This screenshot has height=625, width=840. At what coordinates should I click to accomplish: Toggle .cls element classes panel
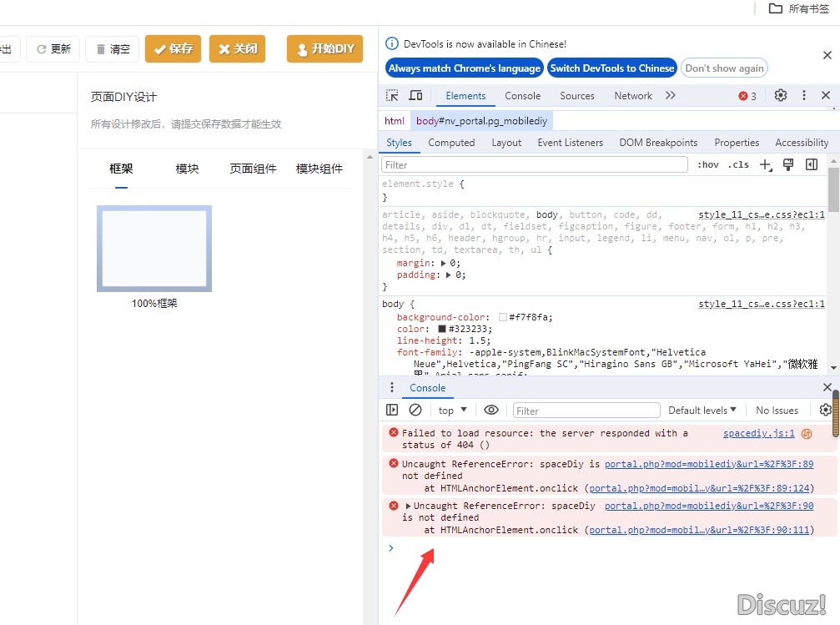[x=738, y=164]
